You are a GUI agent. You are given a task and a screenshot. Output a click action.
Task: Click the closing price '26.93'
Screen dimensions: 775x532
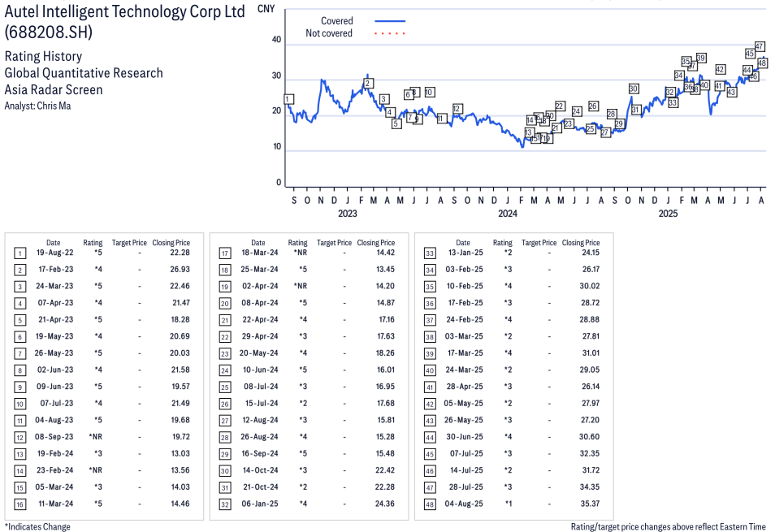tap(180, 269)
